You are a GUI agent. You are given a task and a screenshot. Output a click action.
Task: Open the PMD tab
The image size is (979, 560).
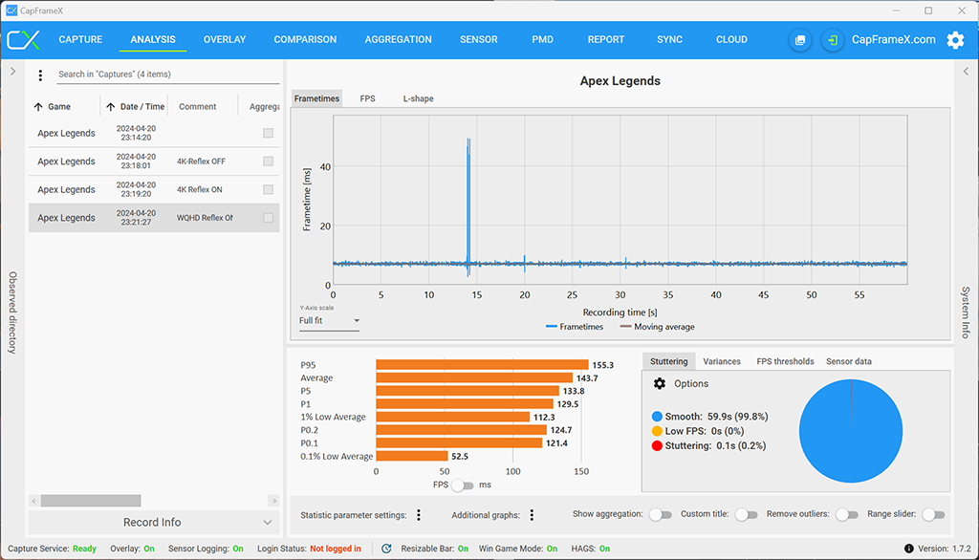coord(543,39)
